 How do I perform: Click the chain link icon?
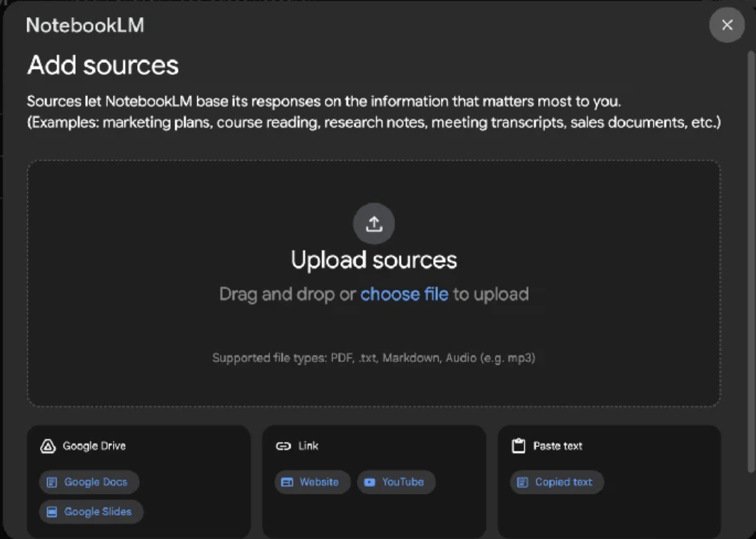click(x=284, y=446)
